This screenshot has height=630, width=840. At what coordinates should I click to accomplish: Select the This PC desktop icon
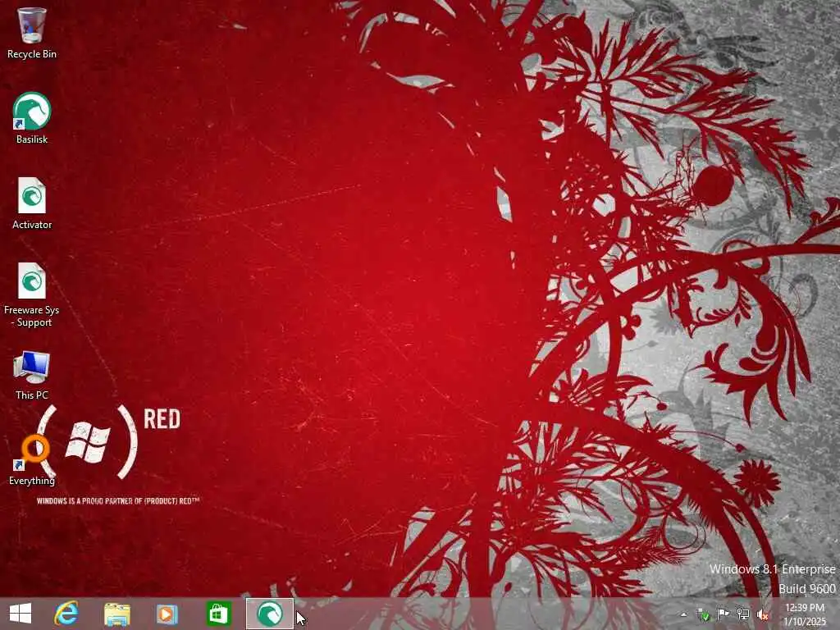click(x=32, y=375)
